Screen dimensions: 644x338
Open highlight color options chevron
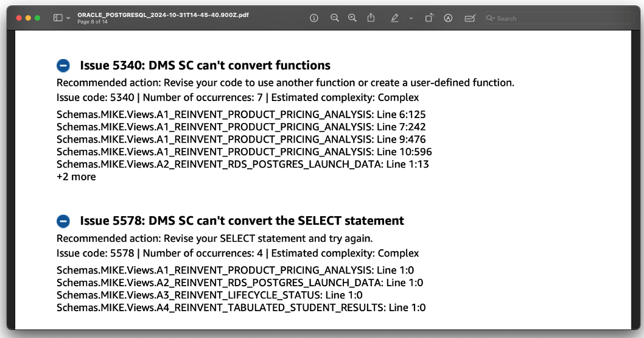point(411,18)
